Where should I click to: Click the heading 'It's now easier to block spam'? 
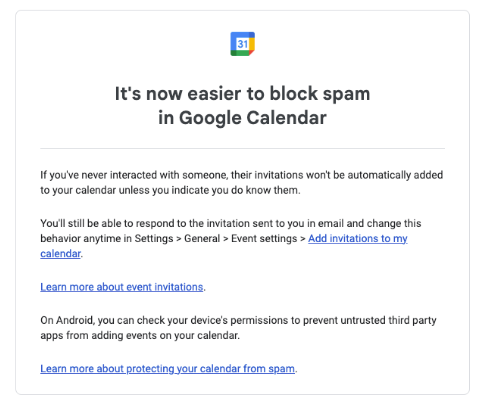coord(242,93)
